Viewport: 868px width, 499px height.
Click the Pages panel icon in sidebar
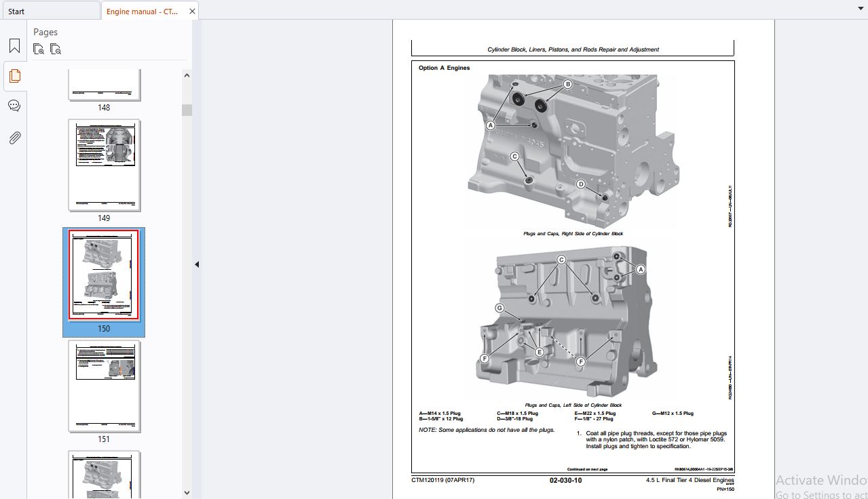click(x=14, y=76)
